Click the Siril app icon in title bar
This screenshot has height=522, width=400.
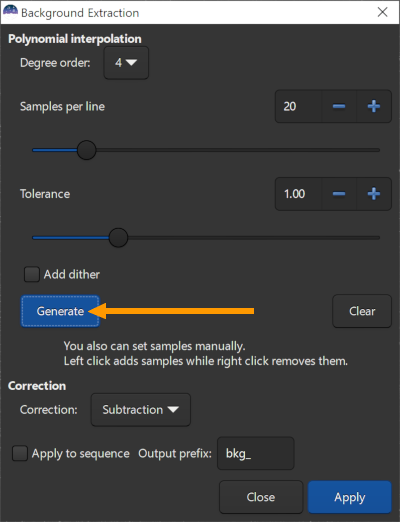pos(10,12)
